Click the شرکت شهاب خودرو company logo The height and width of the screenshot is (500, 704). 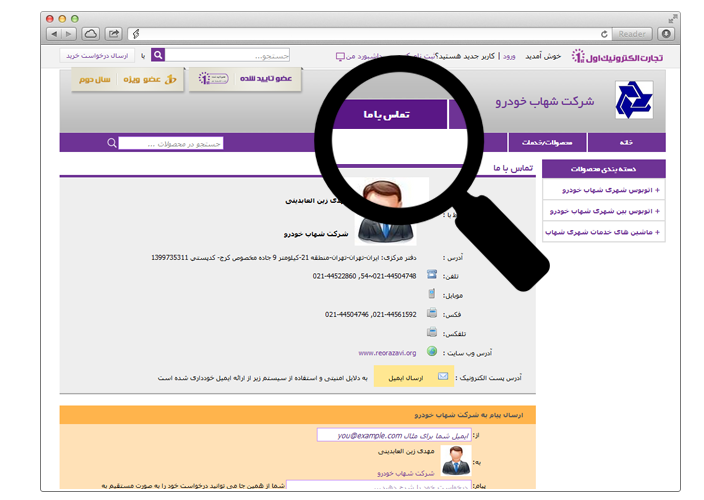tap(634, 100)
